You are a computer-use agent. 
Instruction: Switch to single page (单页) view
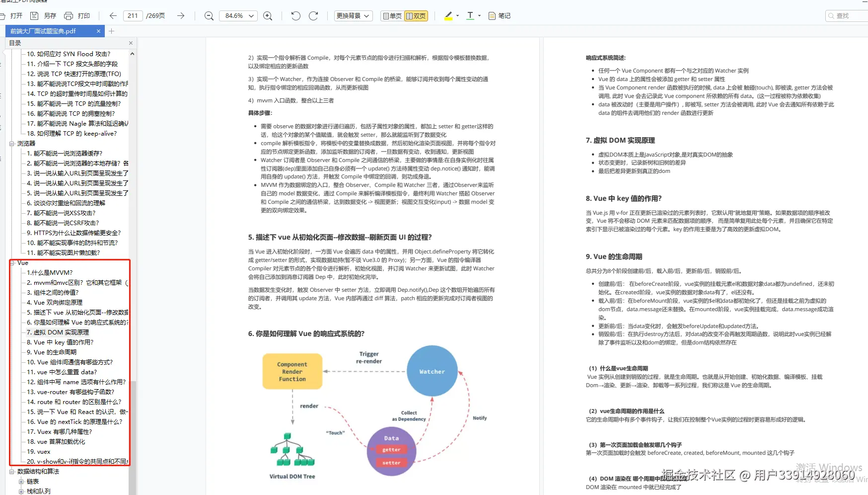(392, 16)
